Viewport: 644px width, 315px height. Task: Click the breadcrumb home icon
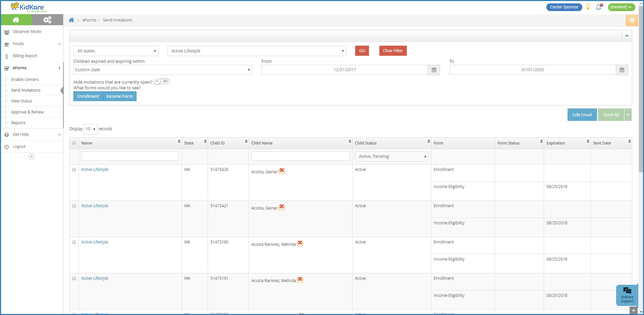(x=71, y=20)
